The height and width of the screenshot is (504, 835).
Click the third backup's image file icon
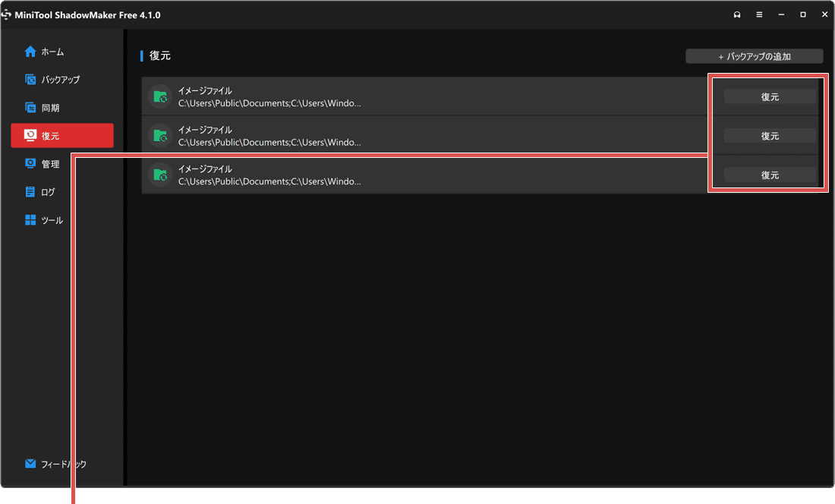coord(159,175)
